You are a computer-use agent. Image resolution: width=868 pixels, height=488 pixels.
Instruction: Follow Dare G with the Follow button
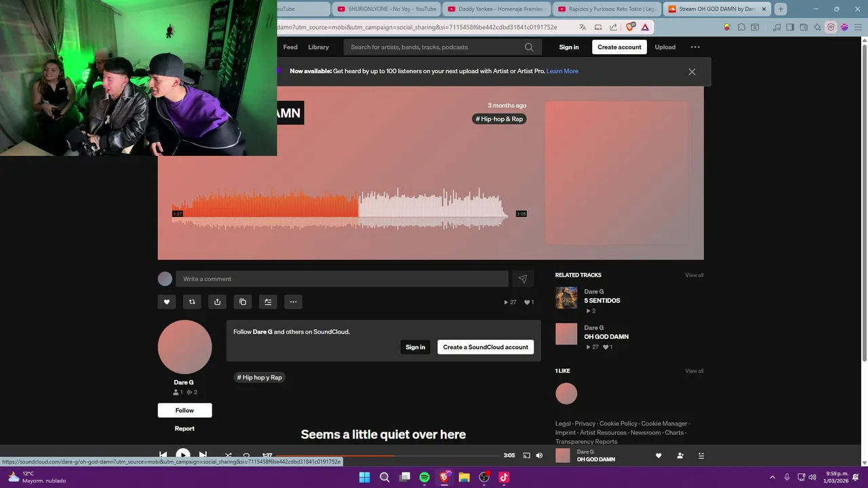(x=184, y=410)
